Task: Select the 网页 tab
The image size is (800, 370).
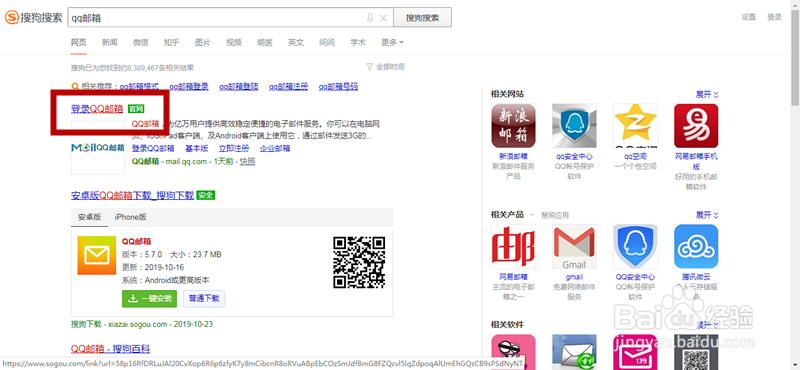Action: coord(79,42)
